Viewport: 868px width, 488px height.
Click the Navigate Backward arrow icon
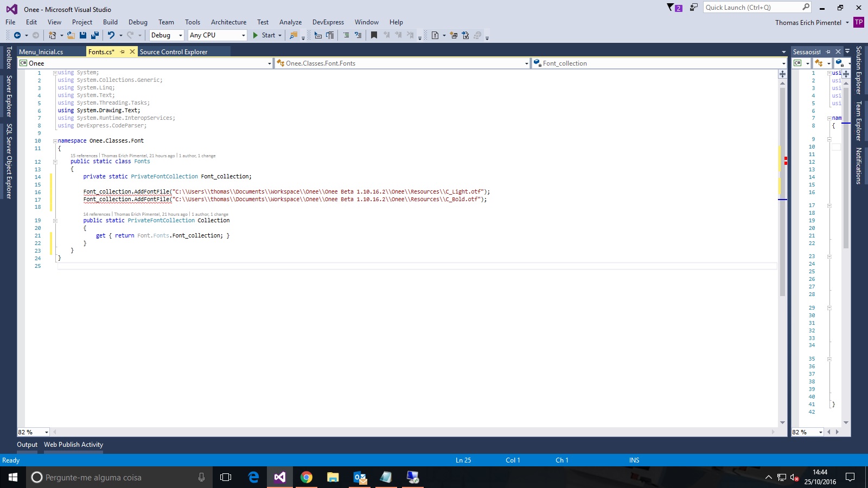pyautogui.click(x=17, y=35)
